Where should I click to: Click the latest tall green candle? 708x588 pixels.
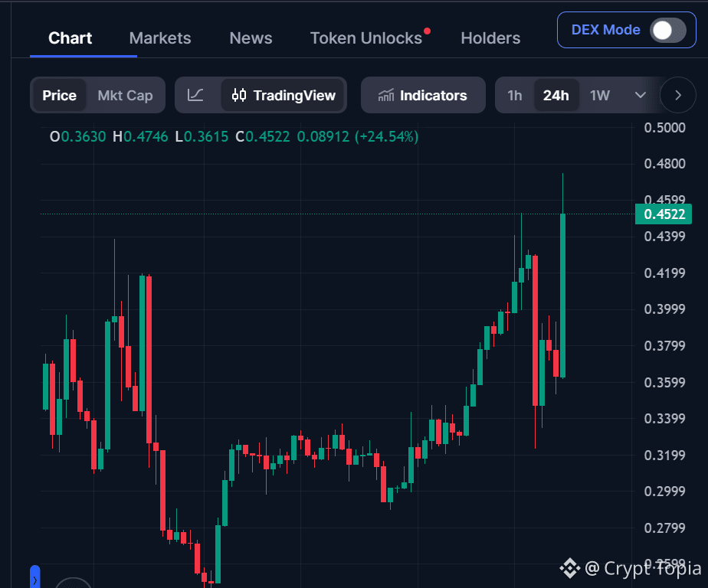562,295
